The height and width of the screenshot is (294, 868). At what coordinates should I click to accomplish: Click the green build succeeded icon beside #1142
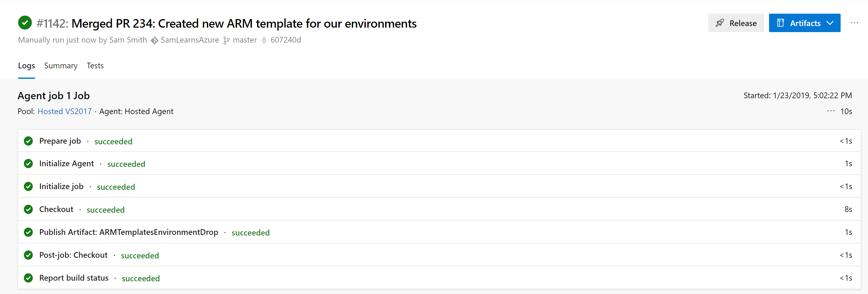coord(25,23)
